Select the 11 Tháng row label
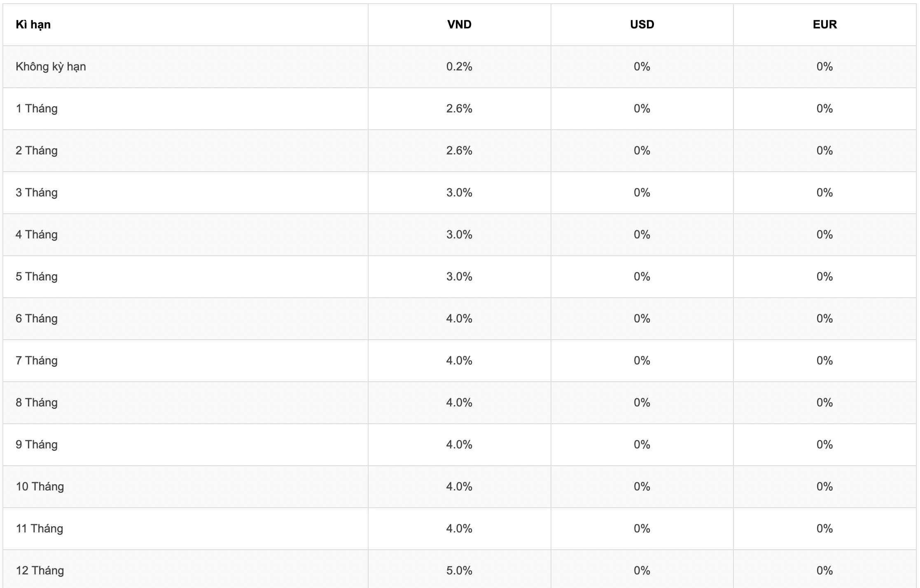 point(40,529)
